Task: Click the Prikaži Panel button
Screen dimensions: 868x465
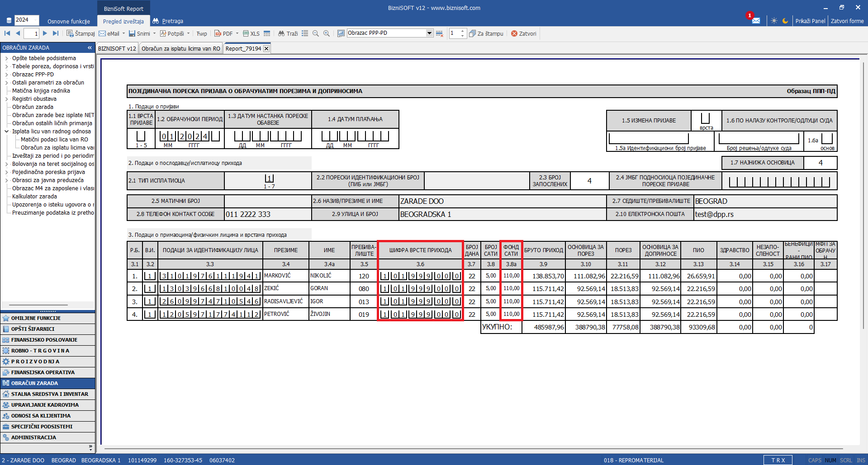Action: 810,21
